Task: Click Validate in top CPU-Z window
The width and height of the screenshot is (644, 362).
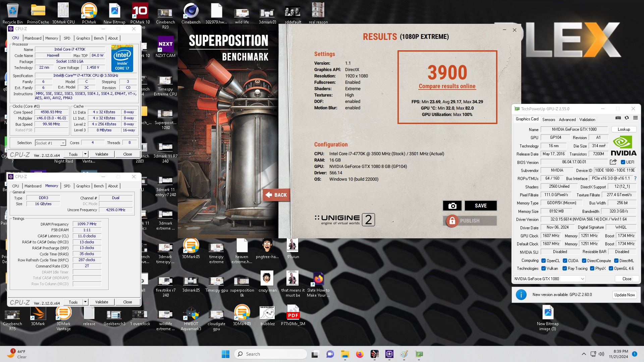Action: point(102,154)
